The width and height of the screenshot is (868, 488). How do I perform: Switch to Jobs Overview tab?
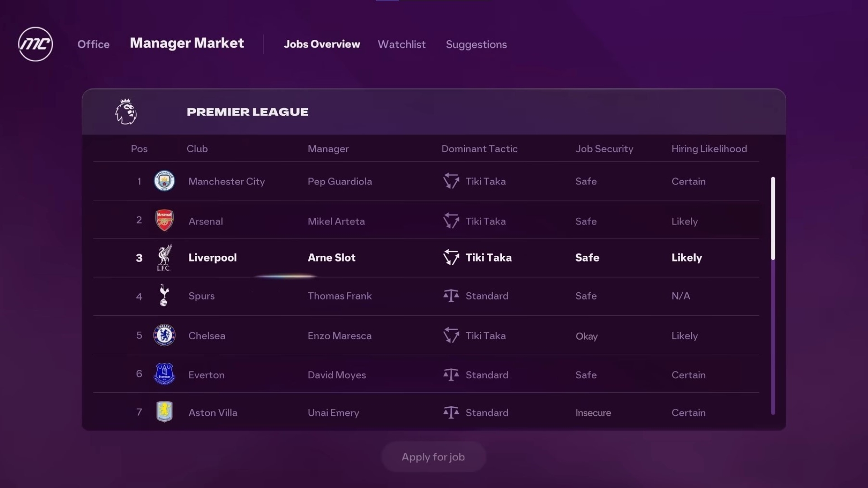click(x=322, y=44)
